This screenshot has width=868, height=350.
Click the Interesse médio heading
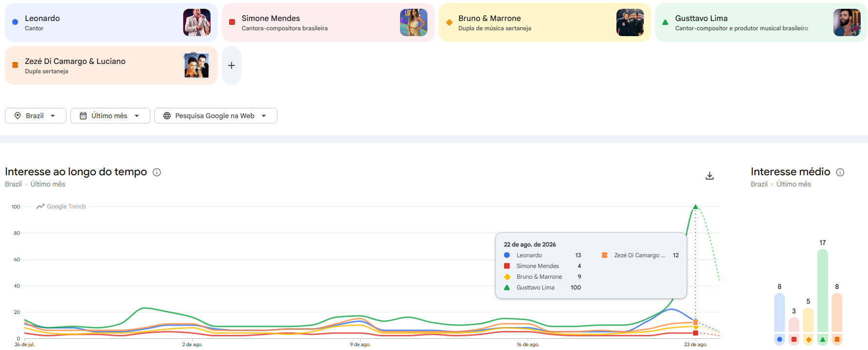(x=790, y=172)
